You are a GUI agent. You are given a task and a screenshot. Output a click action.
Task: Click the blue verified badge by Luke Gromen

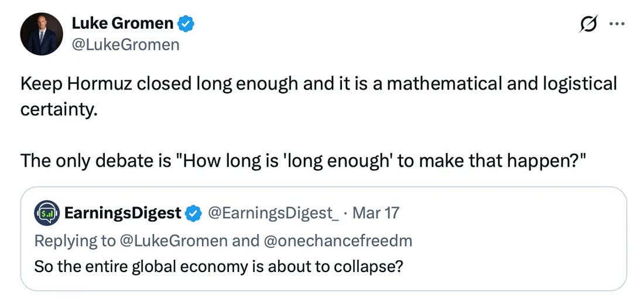coord(186,23)
